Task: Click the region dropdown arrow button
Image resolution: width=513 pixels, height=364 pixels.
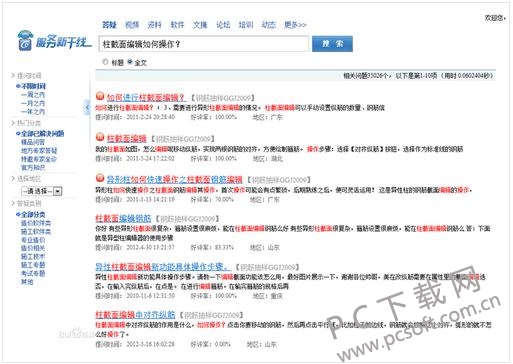Action: (58, 191)
